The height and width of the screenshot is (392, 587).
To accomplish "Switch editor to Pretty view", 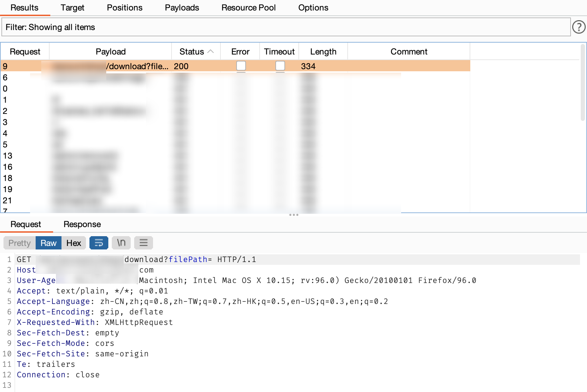I will (x=20, y=243).
